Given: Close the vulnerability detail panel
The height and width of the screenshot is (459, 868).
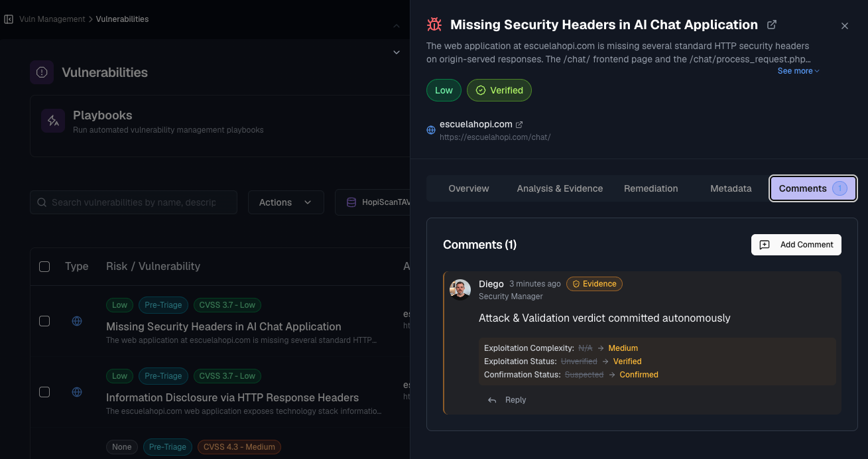Looking at the screenshot, I should tap(845, 26).
